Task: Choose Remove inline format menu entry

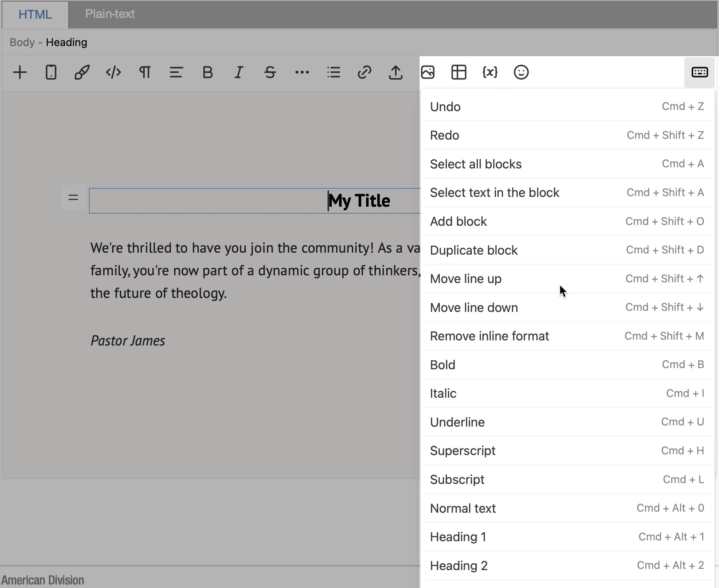Action: click(568, 336)
